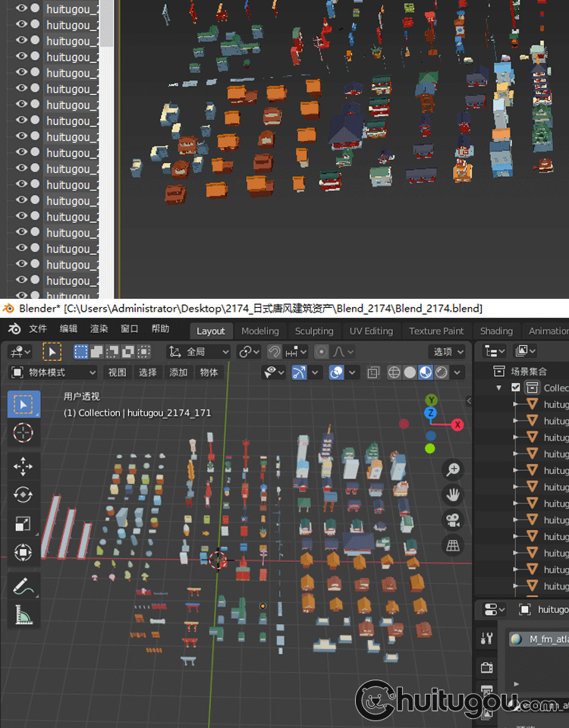Toggle proportional editing in the header
Screen dimensions: 569x728
pos(322,352)
